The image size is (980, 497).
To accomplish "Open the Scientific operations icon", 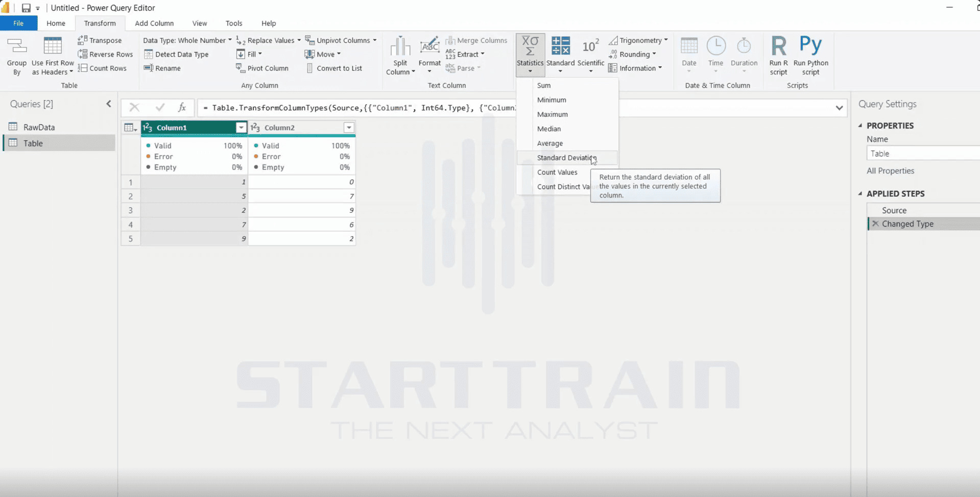I will point(591,55).
